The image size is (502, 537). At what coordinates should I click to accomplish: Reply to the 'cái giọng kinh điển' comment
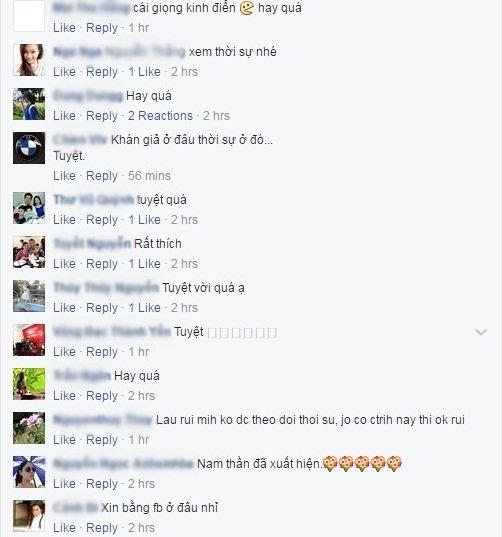pyautogui.click(x=102, y=28)
